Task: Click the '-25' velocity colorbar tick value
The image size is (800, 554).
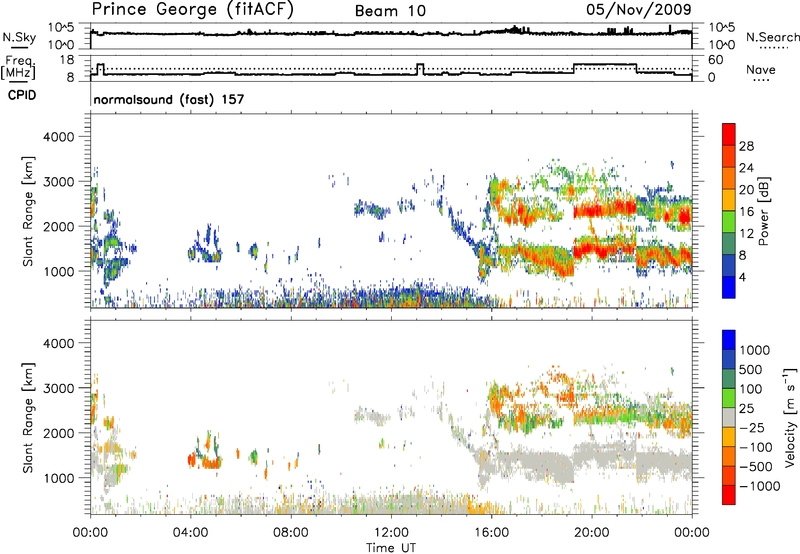Action: pyautogui.click(x=751, y=428)
